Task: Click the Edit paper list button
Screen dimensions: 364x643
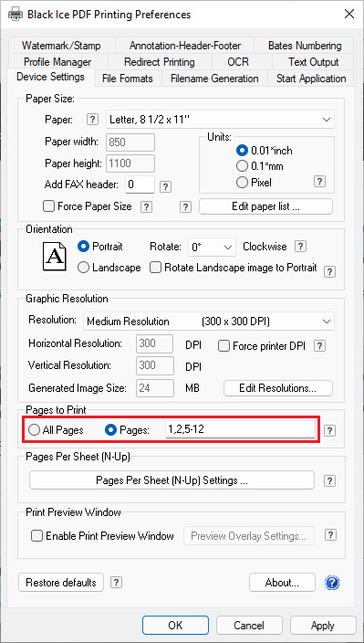Action: pyautogui.click(x=266, y=206)
